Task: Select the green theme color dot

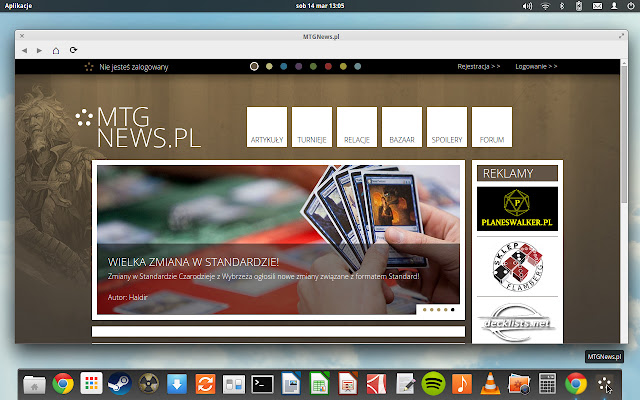Action: [313, 67]
